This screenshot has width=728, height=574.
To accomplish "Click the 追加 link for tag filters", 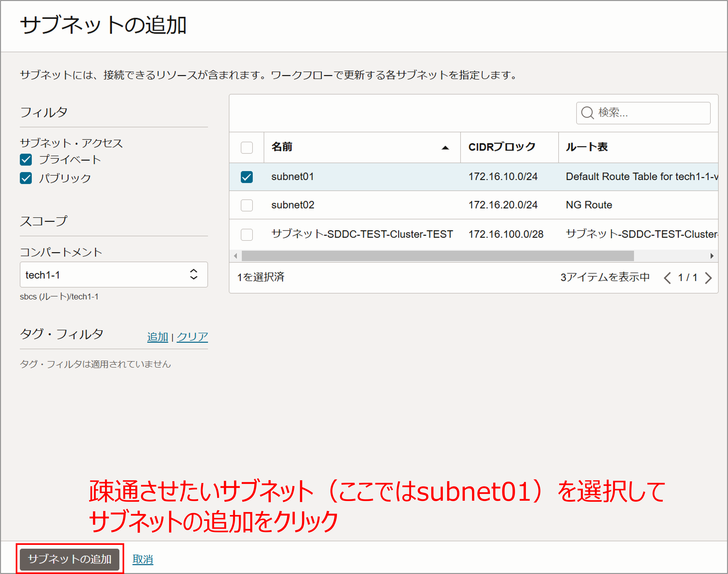I will point(157,337).
